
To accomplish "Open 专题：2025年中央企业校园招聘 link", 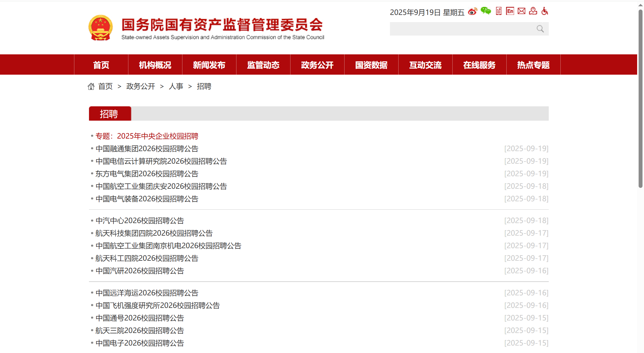I will point(147,136).
